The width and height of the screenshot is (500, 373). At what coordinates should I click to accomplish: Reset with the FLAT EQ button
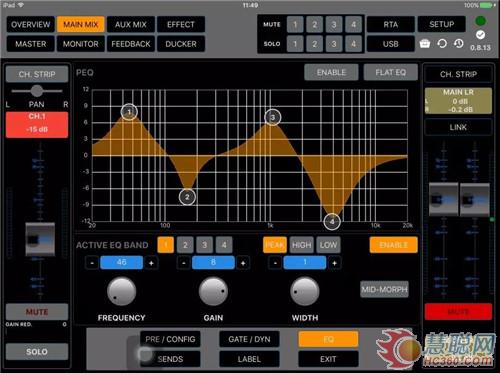(391, 72)
